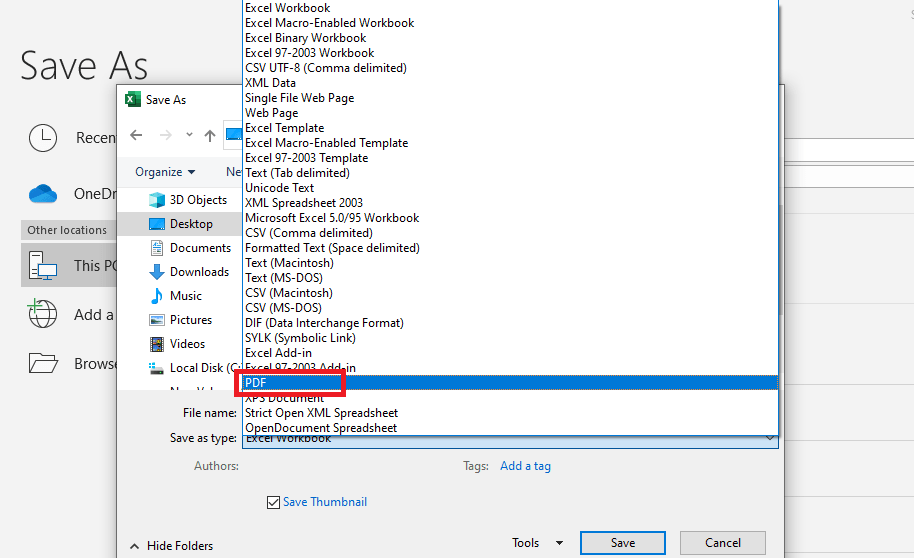Click Add a tag link

coord(525,466)
